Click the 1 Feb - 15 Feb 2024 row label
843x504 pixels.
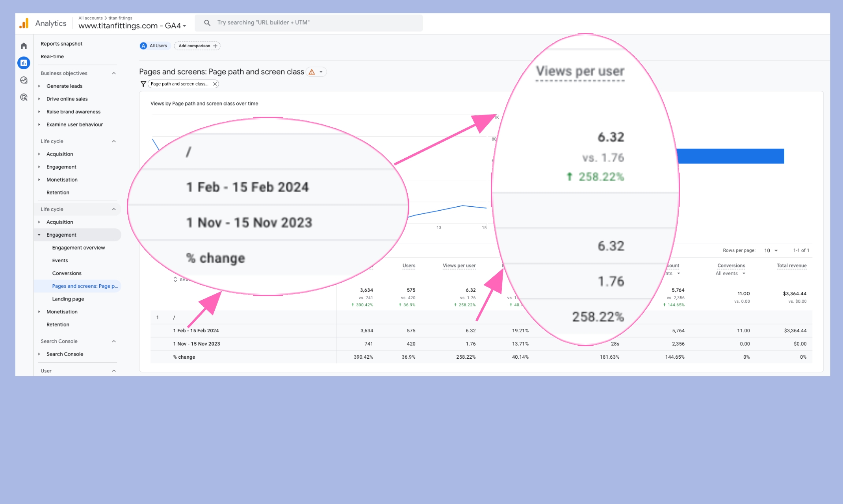tap(196, 331)
